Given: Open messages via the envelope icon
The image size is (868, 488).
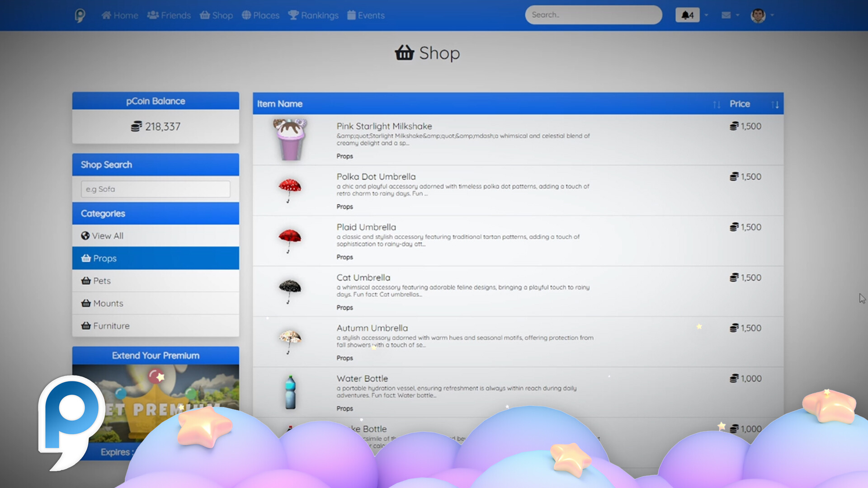Looking at the screenshot, I should tap(726, 15).
